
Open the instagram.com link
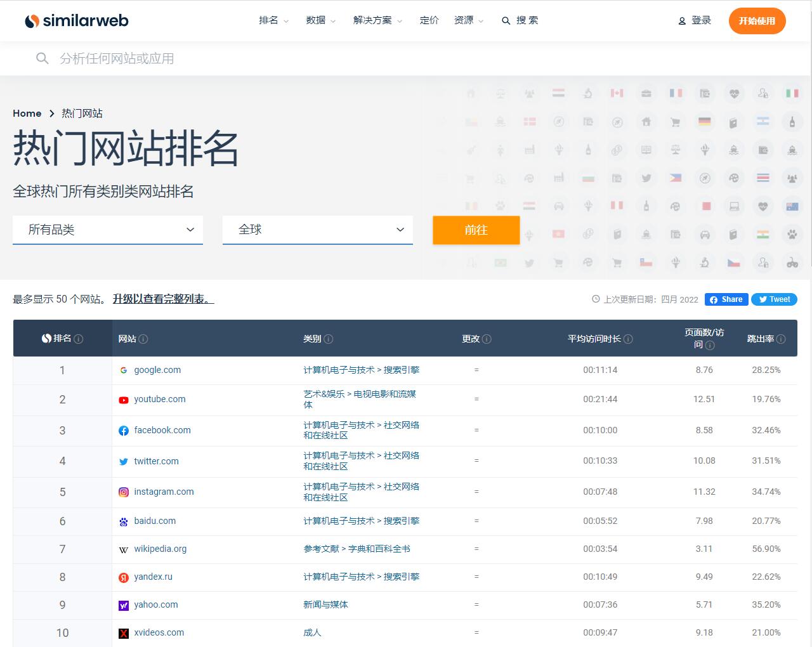tap(164, 492)
